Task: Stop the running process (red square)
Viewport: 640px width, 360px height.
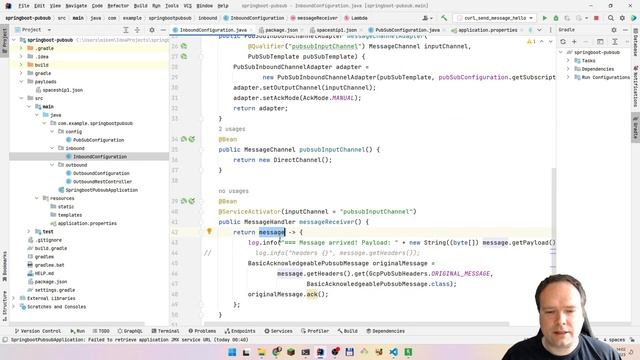Action: pyautogui.click(x=596, y=18)
